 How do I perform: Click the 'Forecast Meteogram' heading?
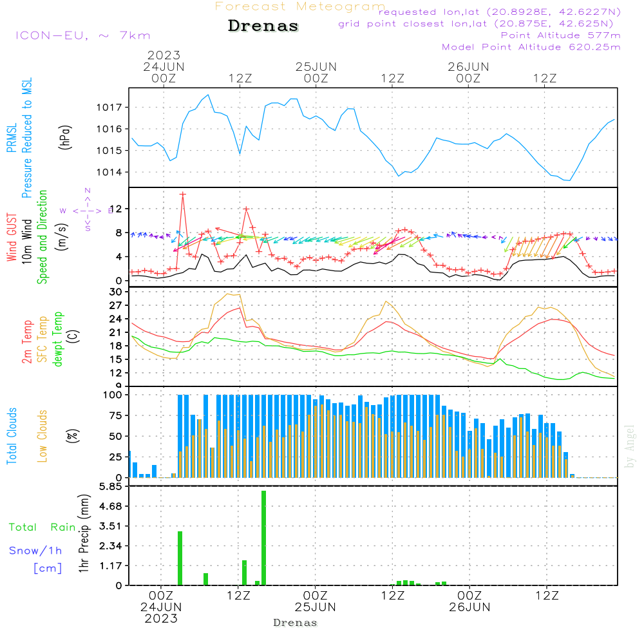click(x=300, y=6)
